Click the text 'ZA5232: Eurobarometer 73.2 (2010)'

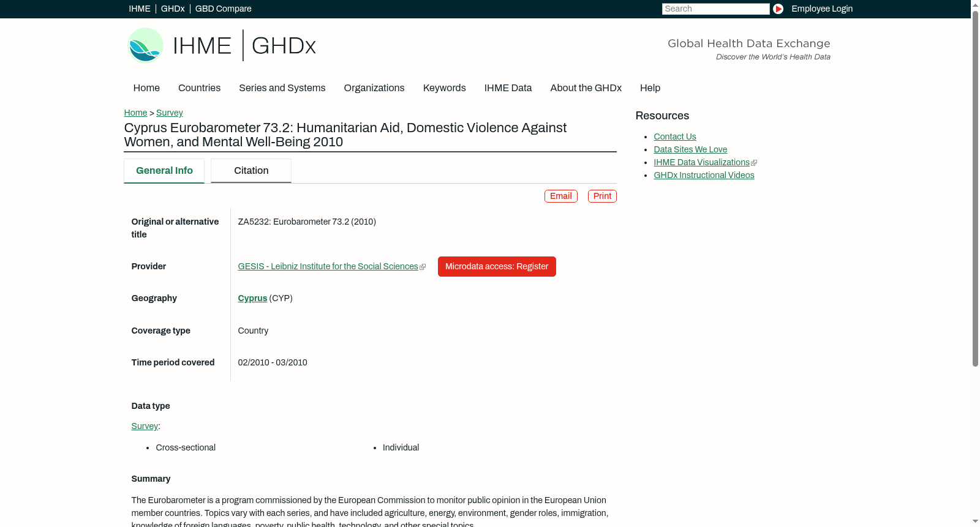pyautogui.click(x=307, y=222)
